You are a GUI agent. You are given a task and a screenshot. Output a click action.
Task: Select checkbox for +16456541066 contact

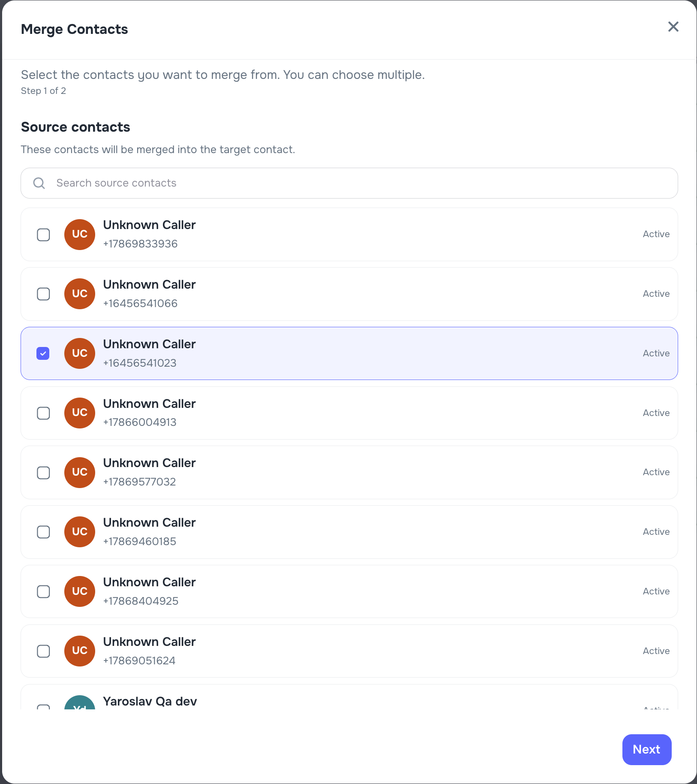click(x=43, y=294)
